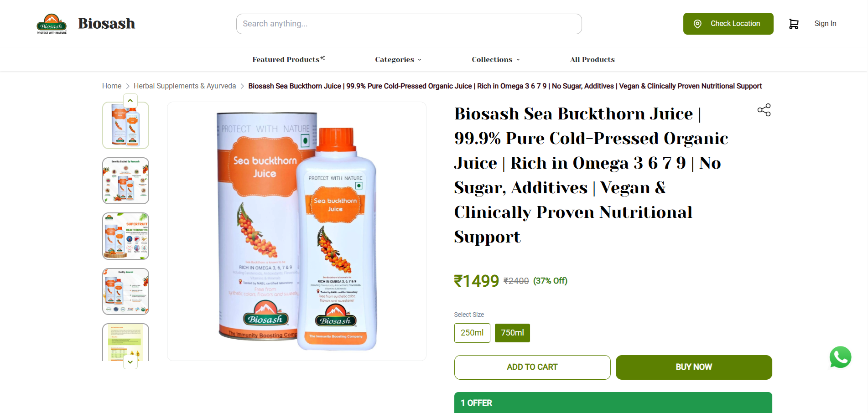Click the Biosash mountain logo
The height and width of the screenshot is (413, 868).
tap(52, 24)
